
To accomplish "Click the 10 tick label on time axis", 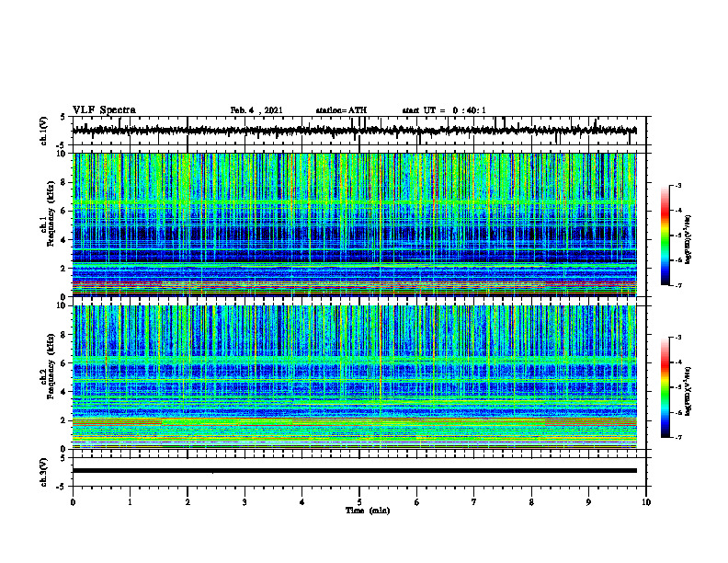I will [x=646, y=502].
